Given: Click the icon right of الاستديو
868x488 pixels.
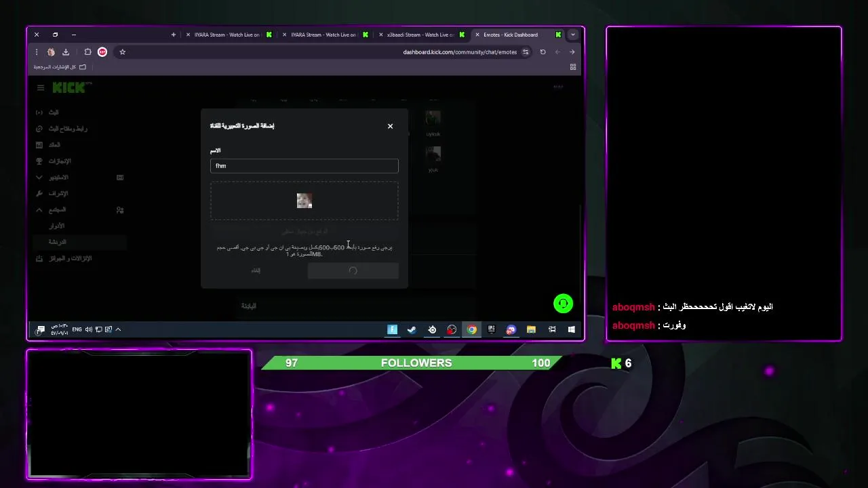Looking at the screenshot, I should [x=120, y=178].
